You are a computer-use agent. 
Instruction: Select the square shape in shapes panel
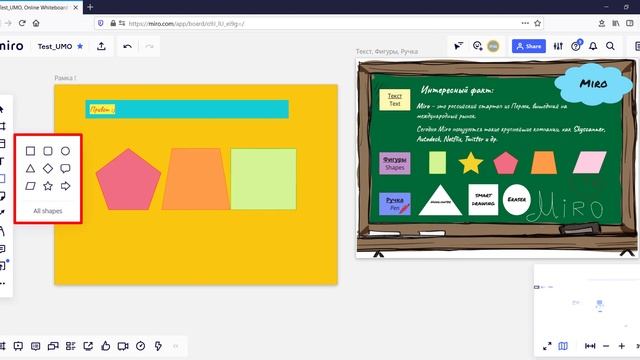[x=30, y=151]
